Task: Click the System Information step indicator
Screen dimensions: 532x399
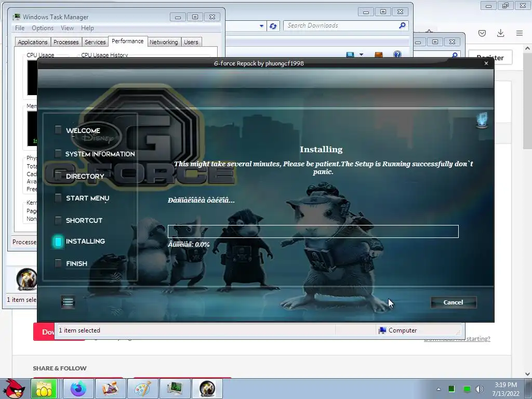Action: click(x=58, y=153)
